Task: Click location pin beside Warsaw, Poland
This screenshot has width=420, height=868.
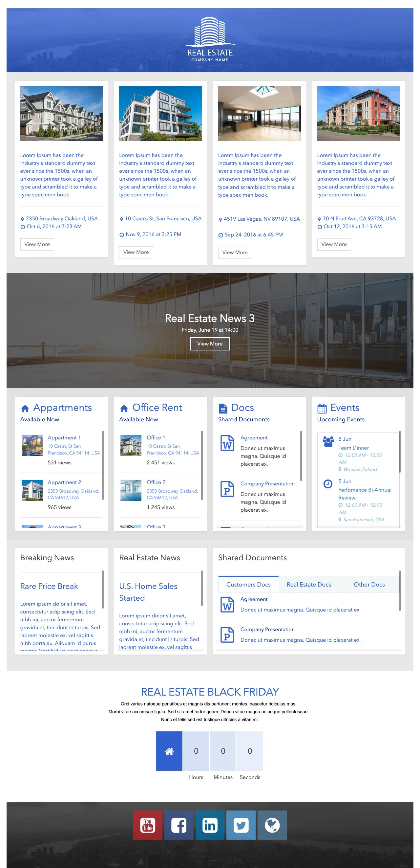Action: [x=340, y=469]
